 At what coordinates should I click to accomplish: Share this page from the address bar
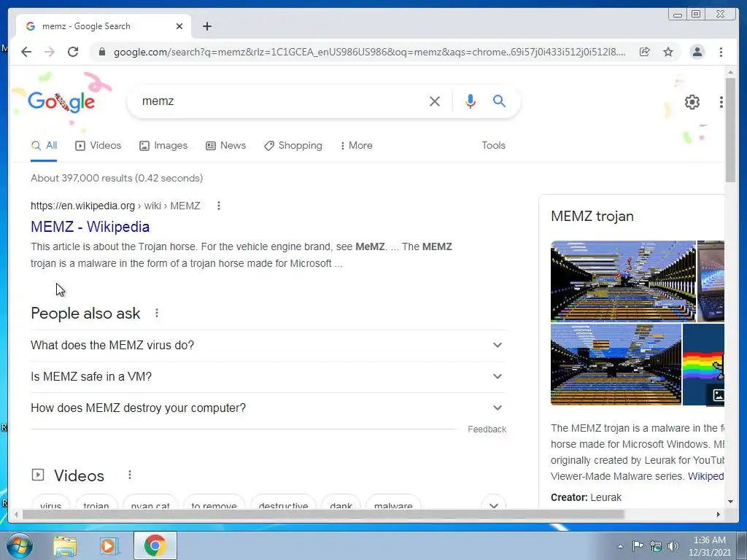(x=645, y=52)
